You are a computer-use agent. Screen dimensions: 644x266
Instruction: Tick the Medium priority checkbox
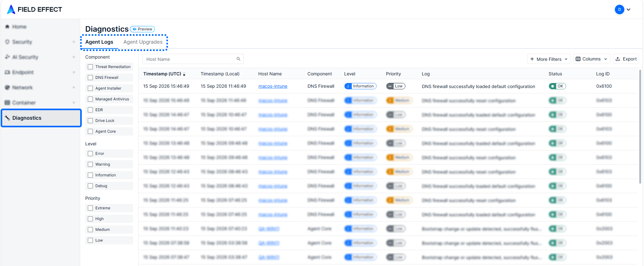[x=90, y=230]
